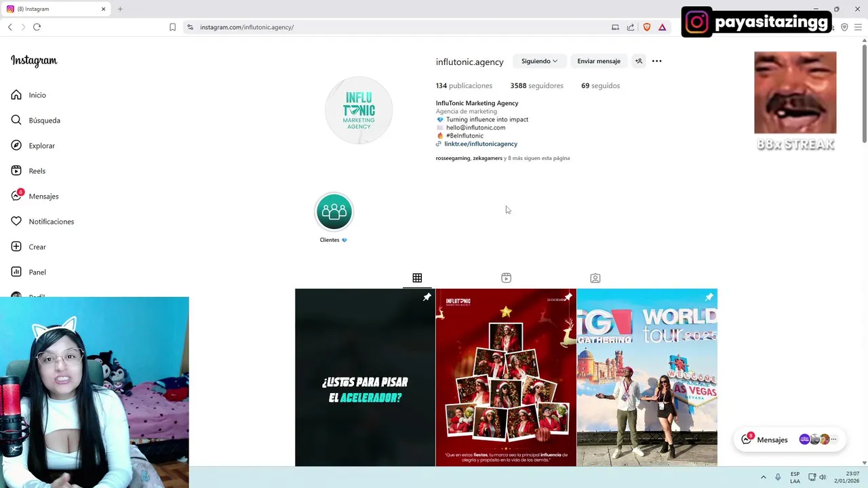This screenshot has height=488, width=868.
Task: Click the rosseegaming follower link
Action: 452,158
